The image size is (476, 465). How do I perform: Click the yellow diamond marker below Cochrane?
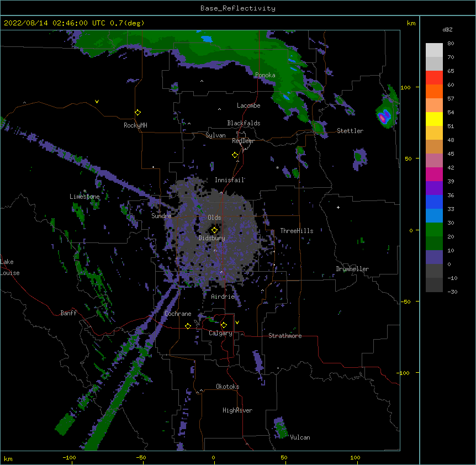[188, 326]
